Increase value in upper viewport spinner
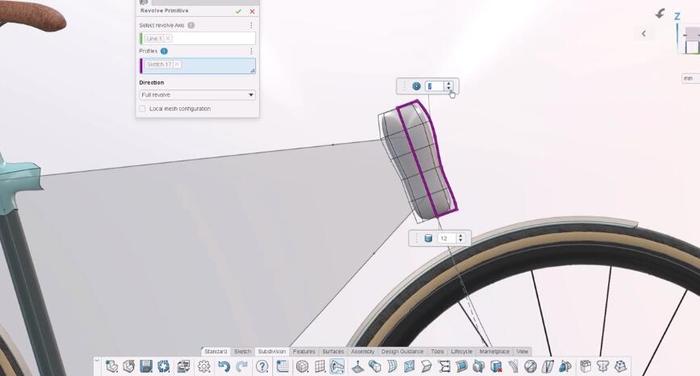 (x=449, y=84)
